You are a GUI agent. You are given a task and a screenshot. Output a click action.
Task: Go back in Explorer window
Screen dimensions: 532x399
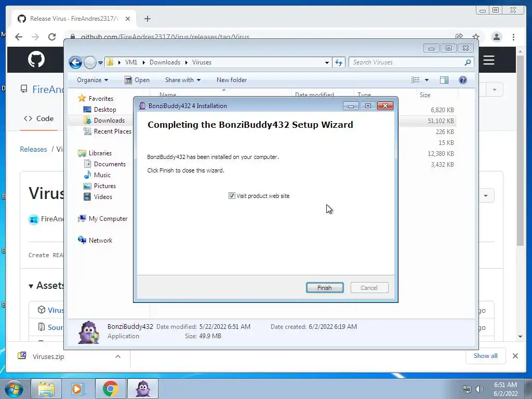click(75, 62)
